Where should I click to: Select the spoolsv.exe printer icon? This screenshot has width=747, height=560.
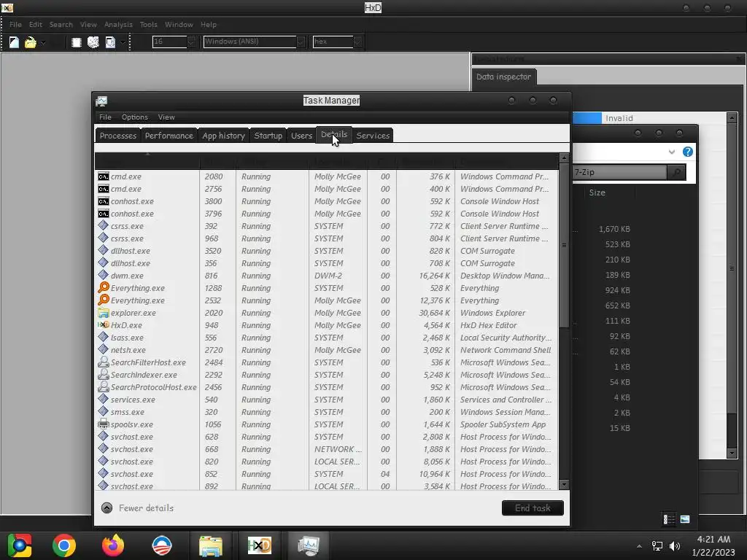(x=104, y=424)
